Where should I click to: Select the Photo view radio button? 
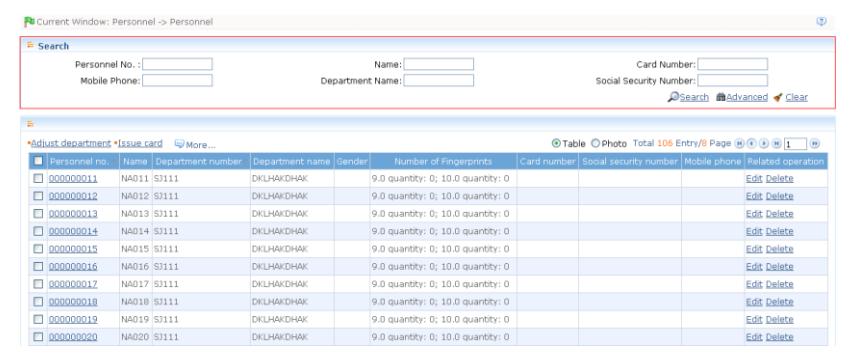tap(595, 143)
